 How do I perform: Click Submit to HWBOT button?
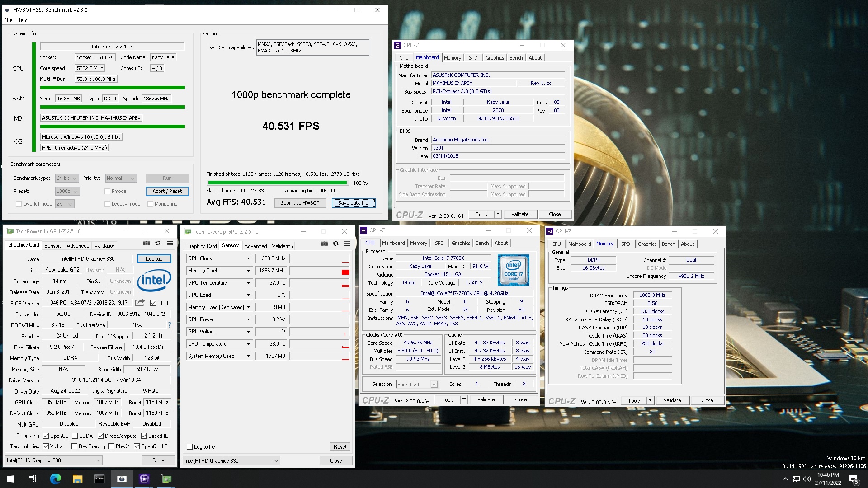point(300,203)
